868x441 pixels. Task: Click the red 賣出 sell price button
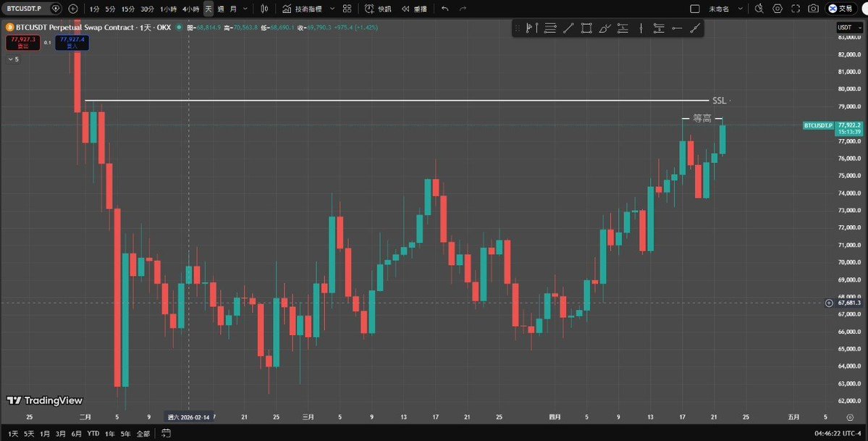coord(23,43)
